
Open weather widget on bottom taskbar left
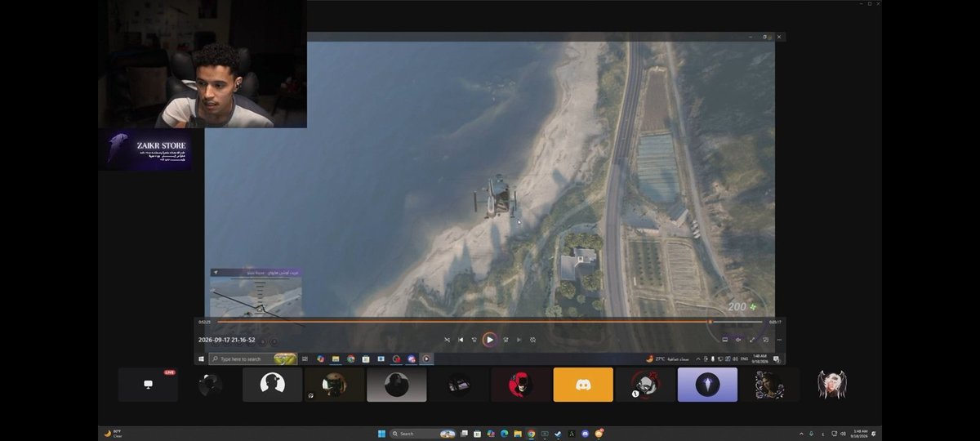[114, 434]
